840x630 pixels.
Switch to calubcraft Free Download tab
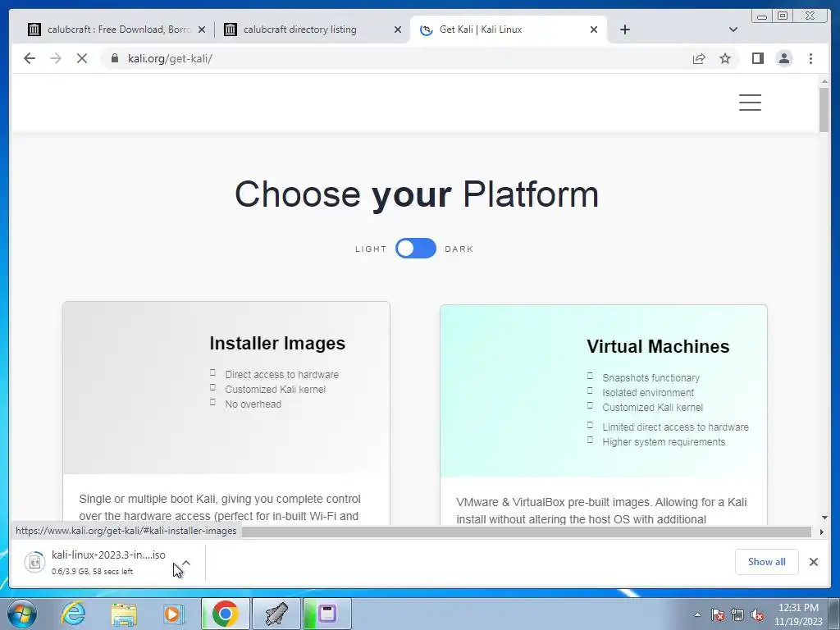pyautogui.click(x=117, y=30)
